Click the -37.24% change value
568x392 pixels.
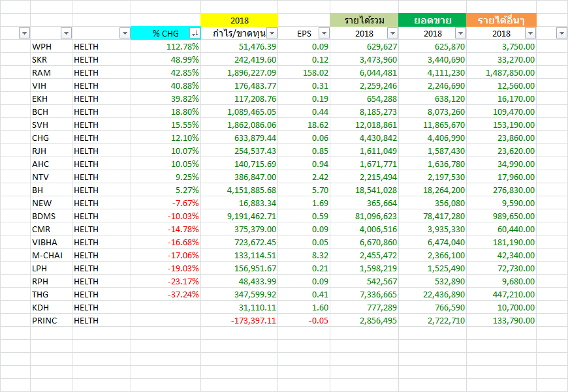pos(183,294)
